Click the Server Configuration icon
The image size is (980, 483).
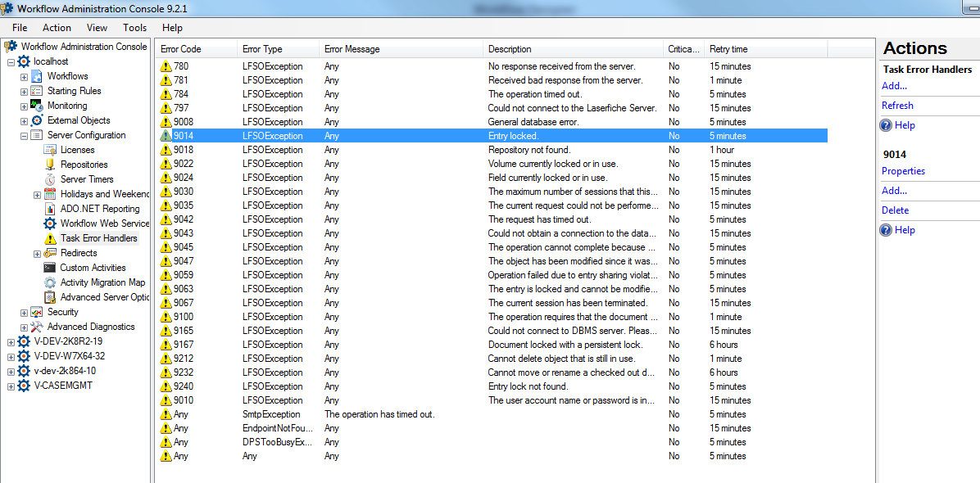[x=37, y=135]
